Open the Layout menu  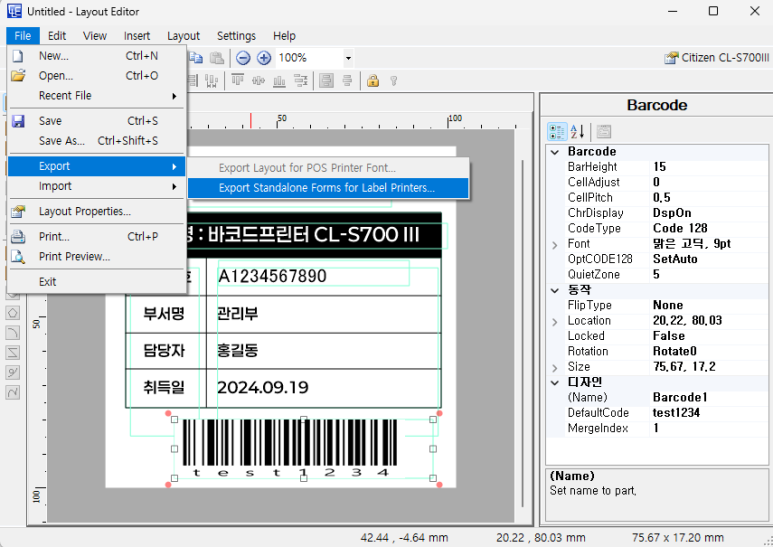183,36
